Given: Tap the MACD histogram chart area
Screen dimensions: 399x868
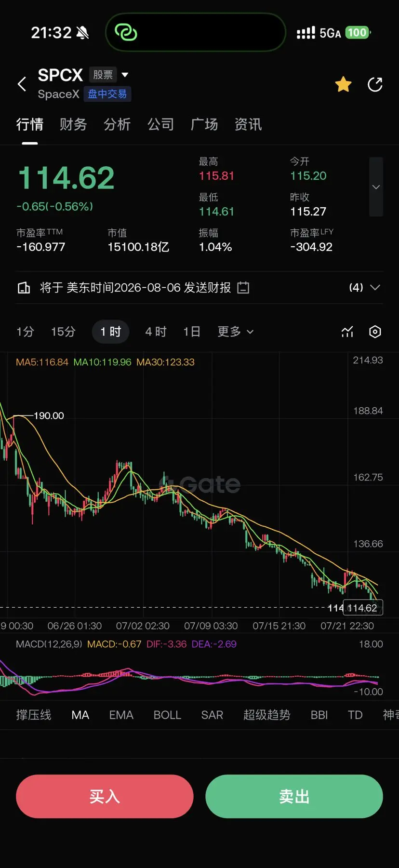Looking at the screenshot, I should 189,677.
